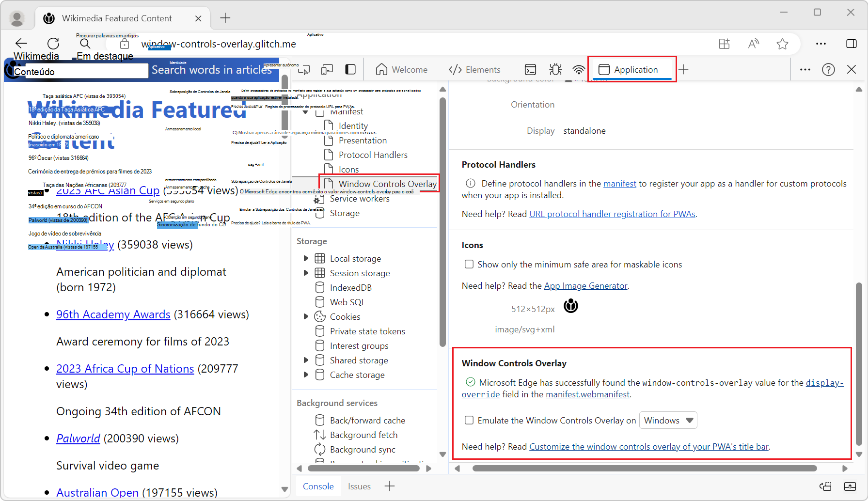Select the Web SQL item
This screenshot has width=868, height=501.
pyautogui.click(x=340, y=302)
